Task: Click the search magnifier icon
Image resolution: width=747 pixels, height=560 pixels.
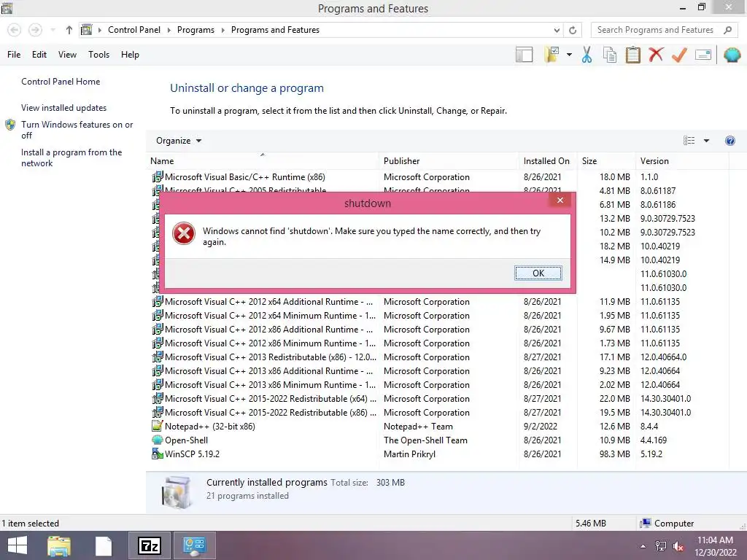Action: tap(727, 29)
